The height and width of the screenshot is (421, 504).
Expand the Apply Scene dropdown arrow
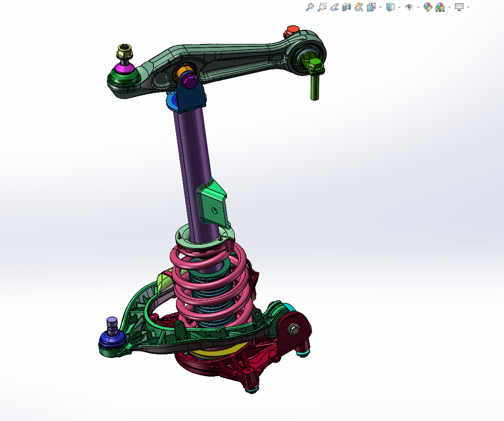[x=449, y=7]
